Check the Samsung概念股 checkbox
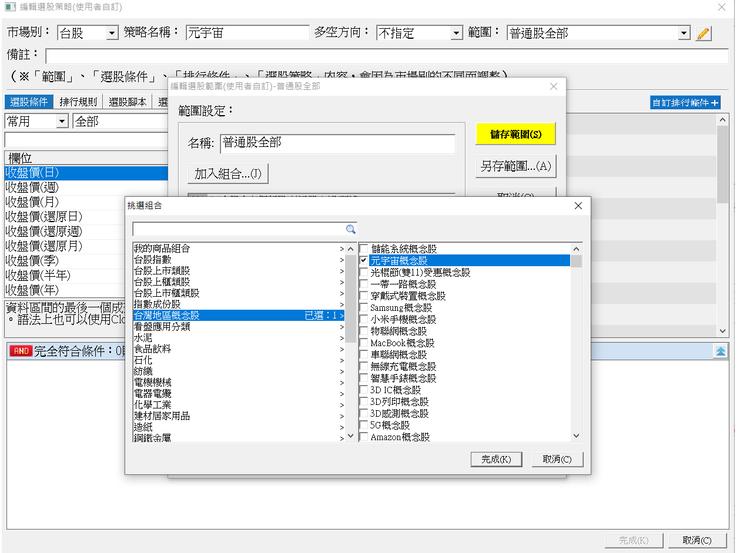 pyautogui.click(x=364, y=308)
